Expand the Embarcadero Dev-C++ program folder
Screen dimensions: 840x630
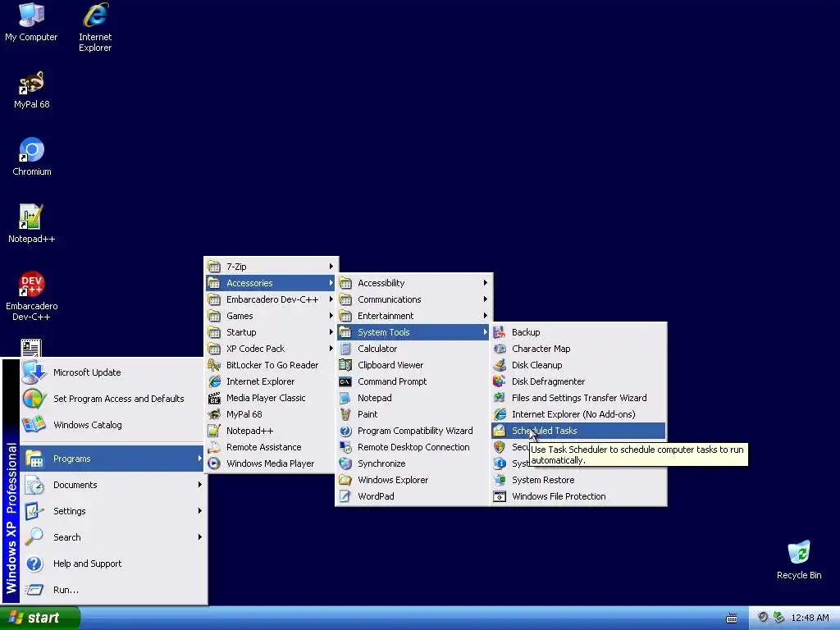(271, 299)
